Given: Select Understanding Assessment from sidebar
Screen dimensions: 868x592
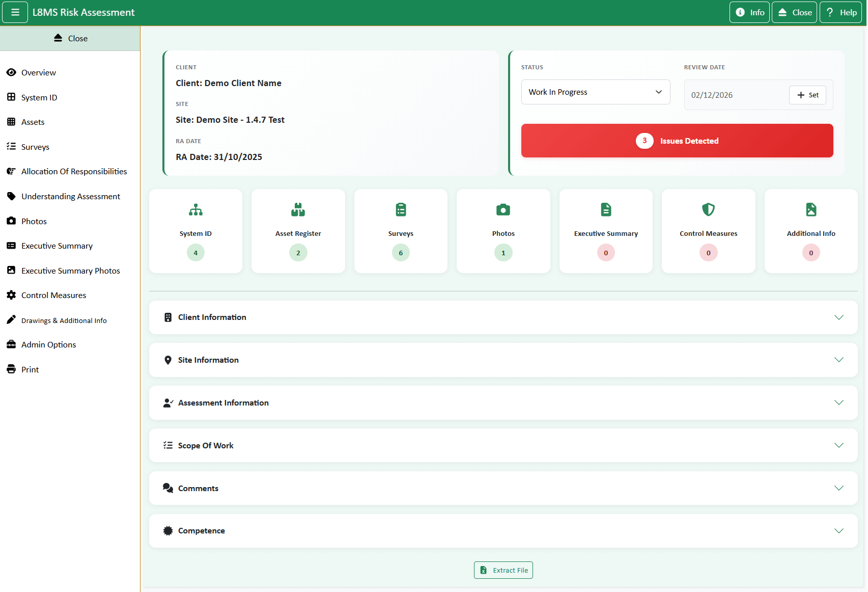Looking at the screenshot, I should (x=71, y=197).
